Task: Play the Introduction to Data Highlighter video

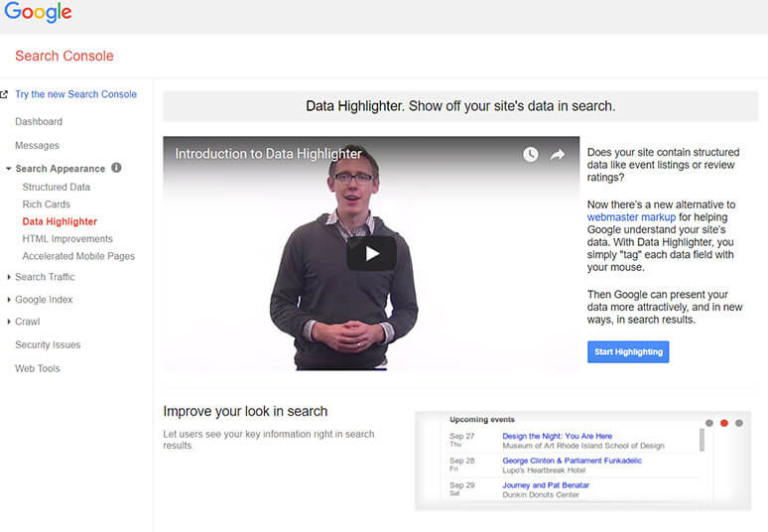Action: click(x=372, y=253)
